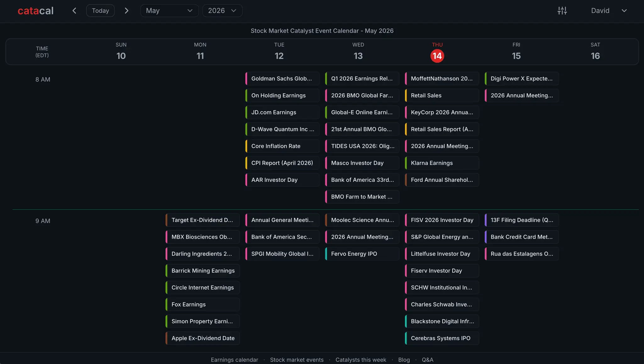The width and height of the screenshot is (644, 364).
Task: Open Simon Property Earni... event
Action: pyautogui.click(x=203, y=321)
